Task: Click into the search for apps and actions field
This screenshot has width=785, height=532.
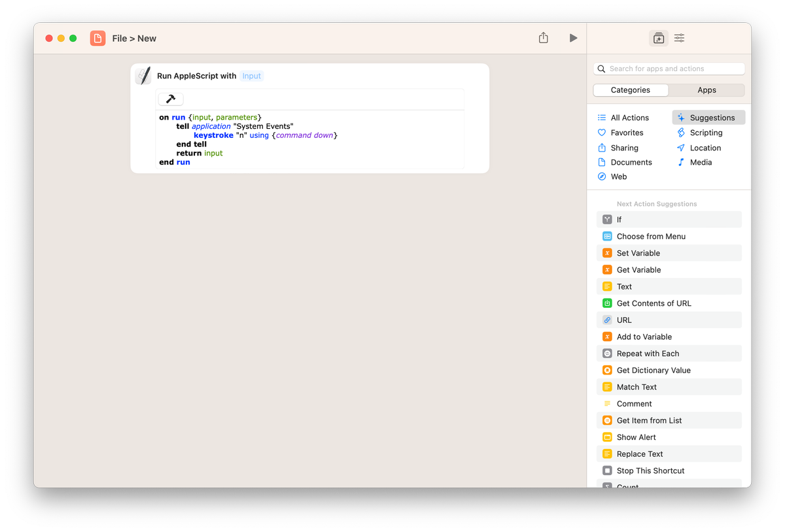Action: click(x=669, y=69)
